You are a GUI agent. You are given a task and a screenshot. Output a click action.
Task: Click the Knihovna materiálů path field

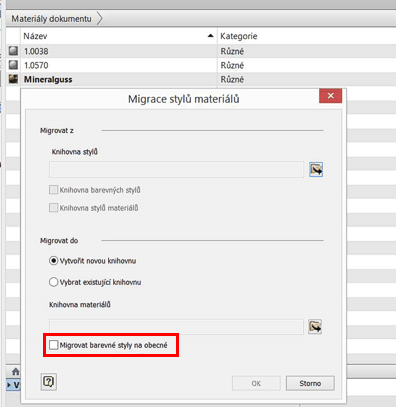tap(176, 327)
